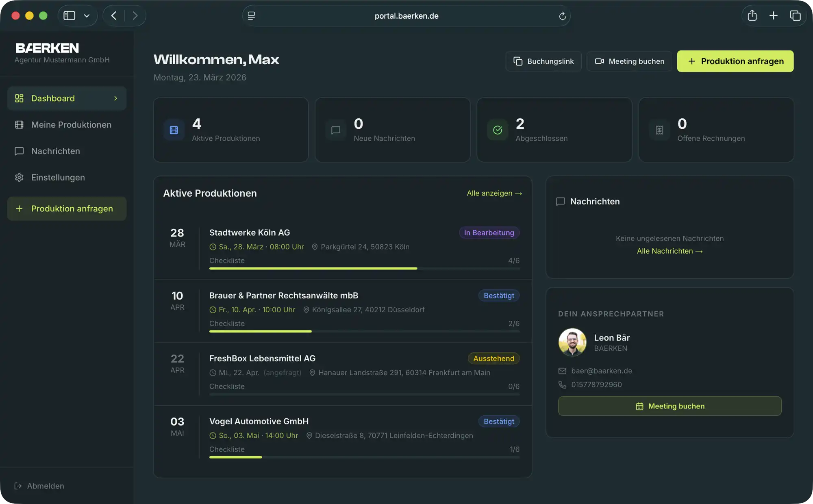Expand the Dashboard chevron arrow
The width and height of the screenshot is (813, 504).
coord(116,98)
